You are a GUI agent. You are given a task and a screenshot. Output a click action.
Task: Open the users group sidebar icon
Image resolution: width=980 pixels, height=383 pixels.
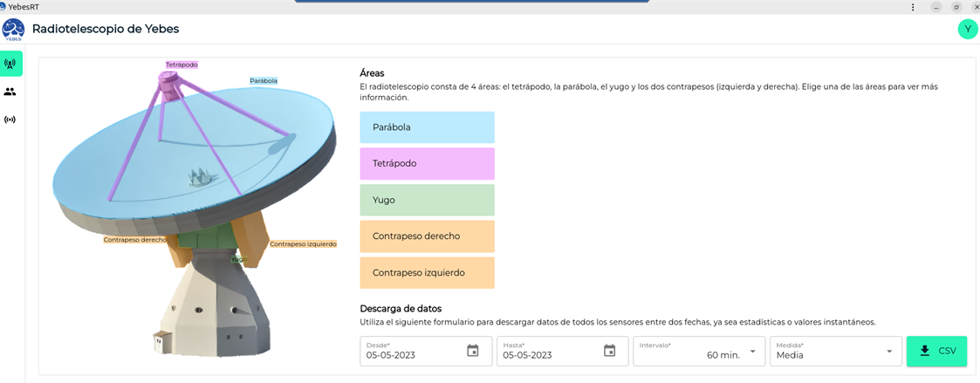click(10, 92)
